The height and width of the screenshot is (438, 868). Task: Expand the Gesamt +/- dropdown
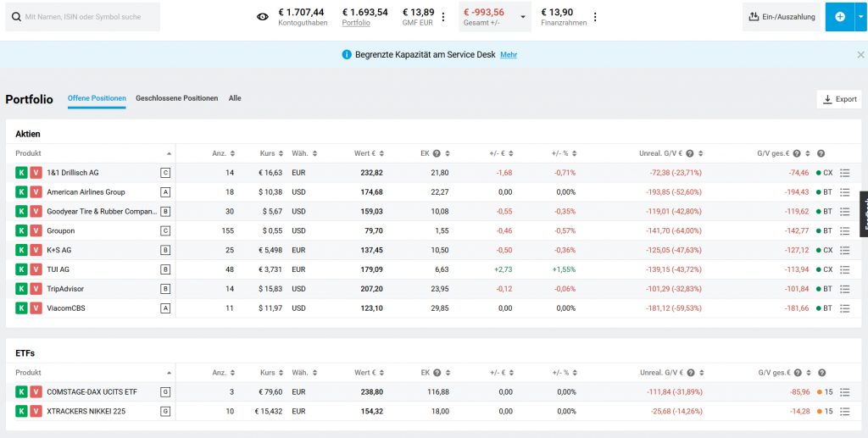[x=523, y=17]
